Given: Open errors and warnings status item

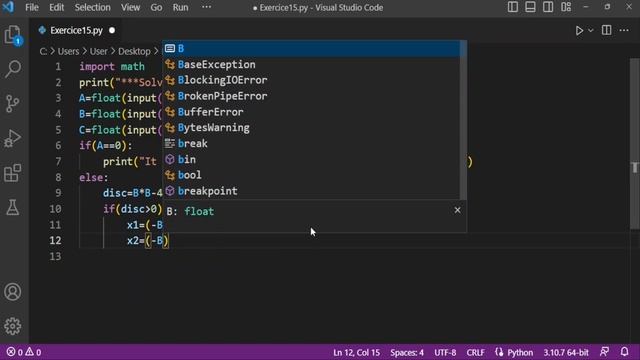Looking at the screenshot, I should [x=24, y=352].
